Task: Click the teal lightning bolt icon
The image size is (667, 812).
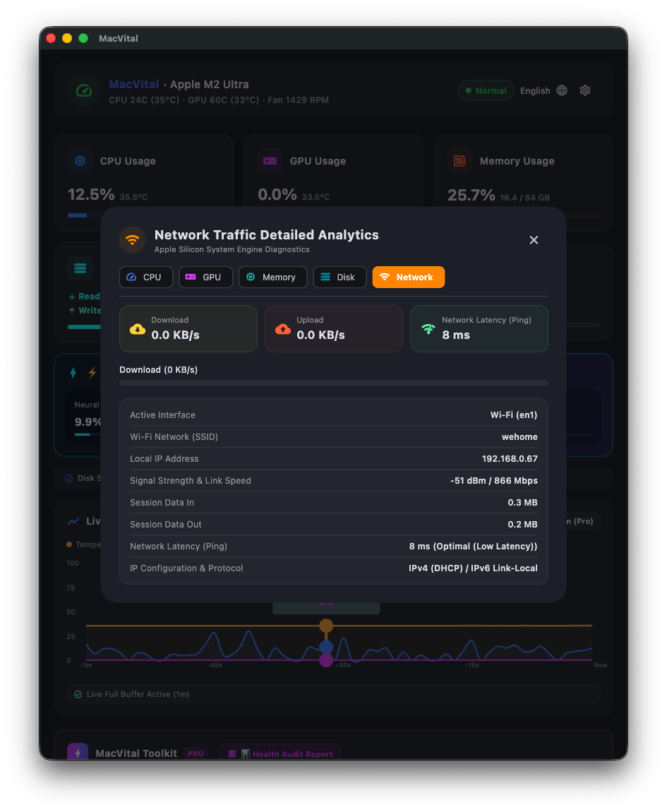Action: pos(73,372)
